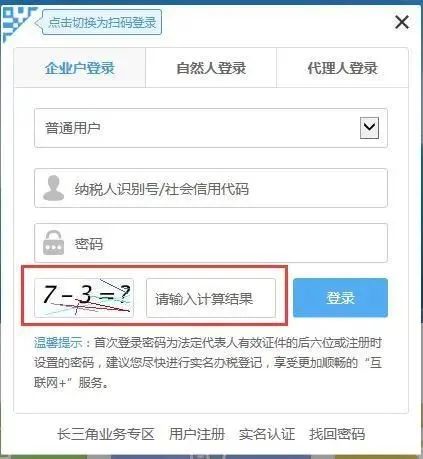Switch to 企业户登录 tab
Screen dimensions: 423x459
tap(80, 68)
